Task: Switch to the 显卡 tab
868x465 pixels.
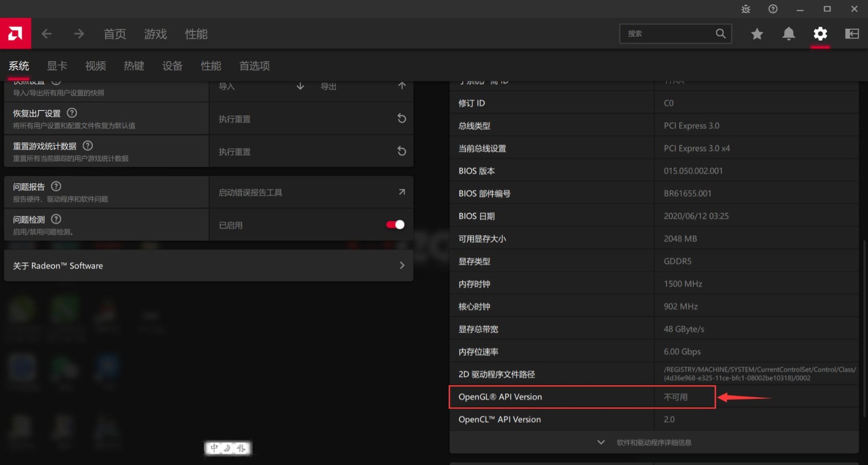Action: click(x=57, y=66)
